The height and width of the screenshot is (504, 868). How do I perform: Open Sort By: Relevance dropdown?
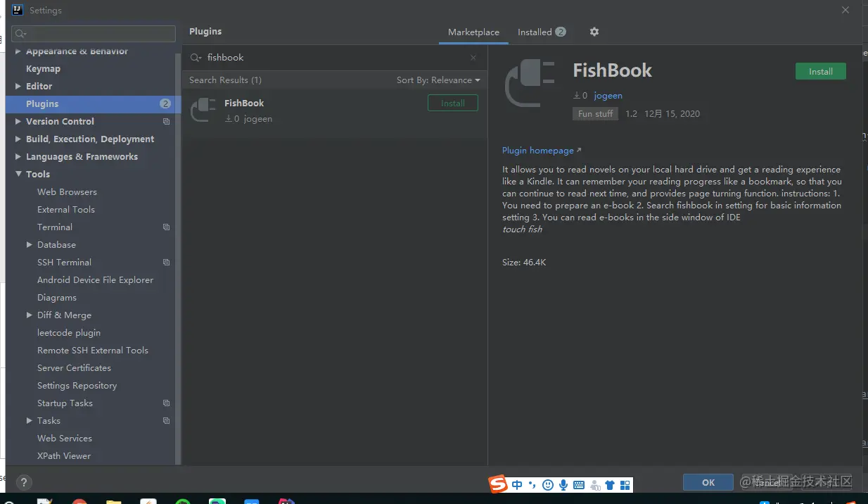coord(438,80)
